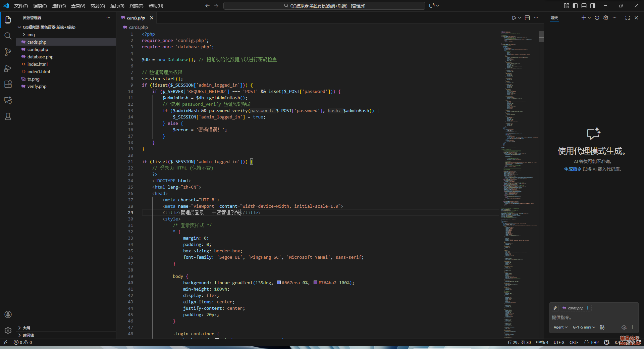Expand the 大纲 outline section
Image resolution: width=644 pixels, height=349 pixels.
[26, 328]
